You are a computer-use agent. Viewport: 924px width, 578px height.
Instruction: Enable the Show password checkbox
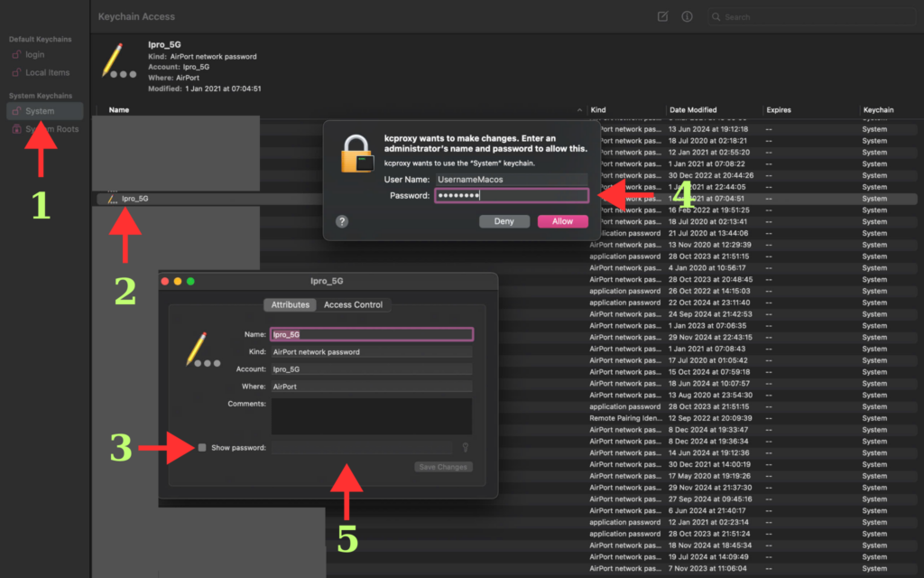click(202, 448)
